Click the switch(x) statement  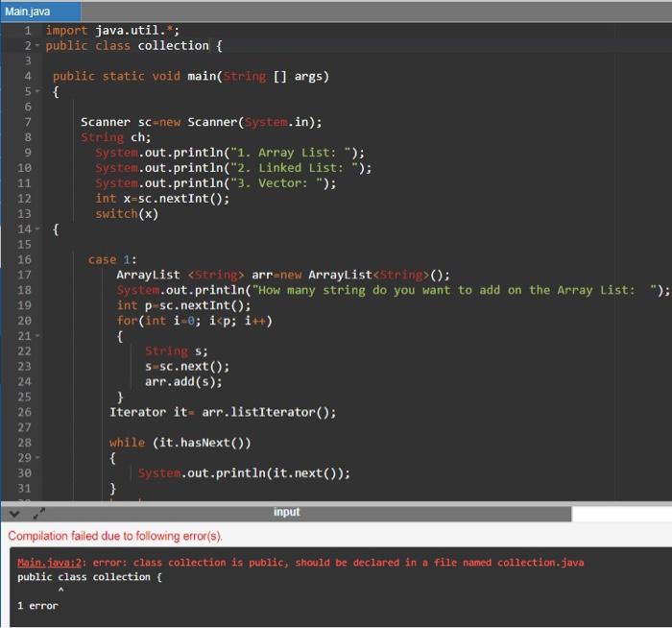point(127,213)
